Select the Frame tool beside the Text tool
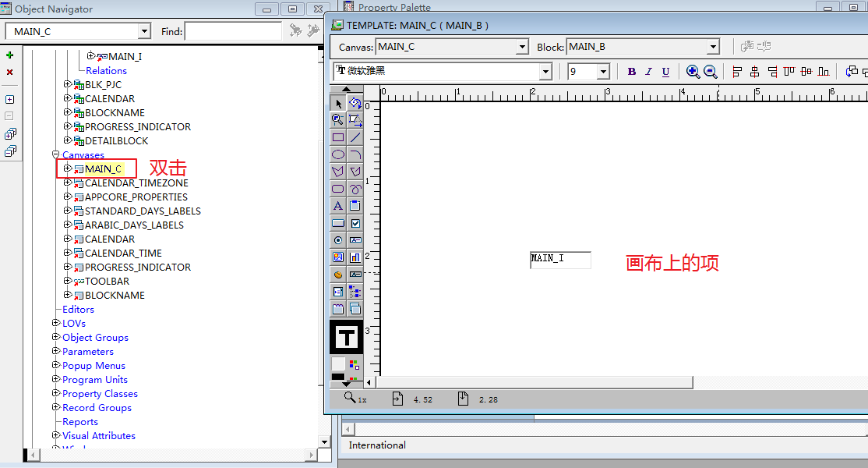868x468 pixels. 355,206
